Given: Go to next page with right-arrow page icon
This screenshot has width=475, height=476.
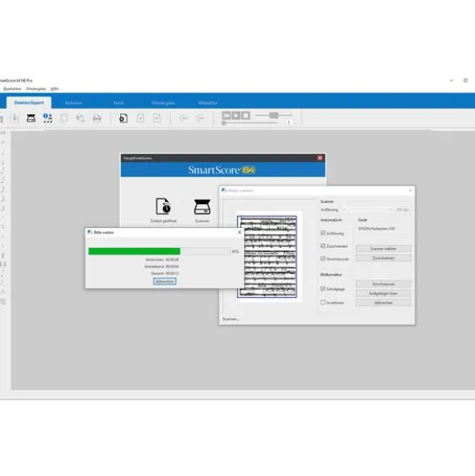Looking at the screenshot, I should 157,118.
